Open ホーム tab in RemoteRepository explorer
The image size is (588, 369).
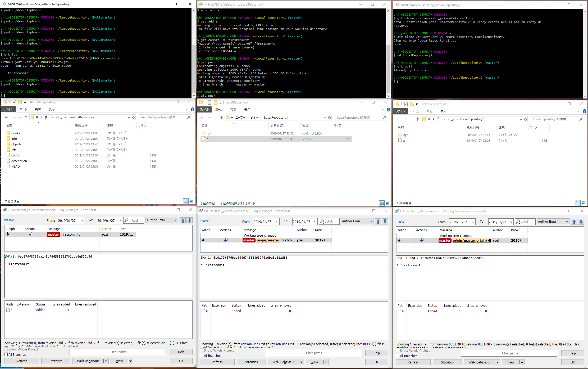(23, 109)
